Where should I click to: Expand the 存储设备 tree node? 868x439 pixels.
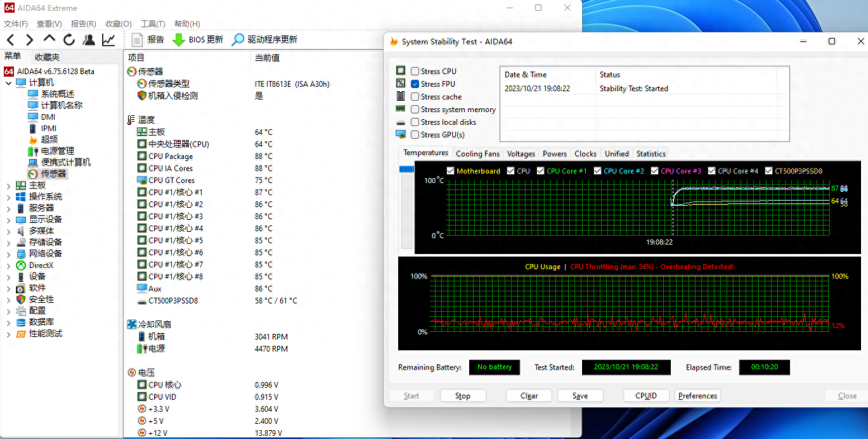pyautogui.click(x=8, y=243)
